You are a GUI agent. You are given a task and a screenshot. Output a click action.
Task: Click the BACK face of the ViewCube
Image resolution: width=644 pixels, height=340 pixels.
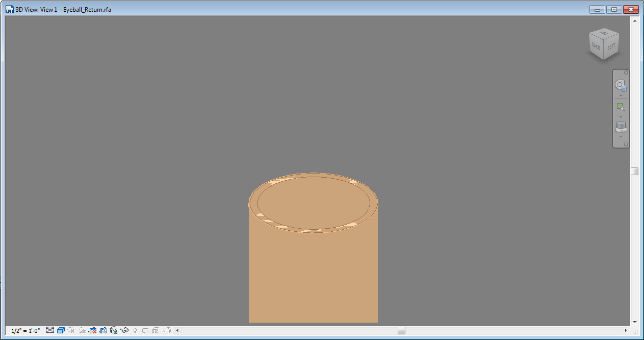(x=595, y=46)
